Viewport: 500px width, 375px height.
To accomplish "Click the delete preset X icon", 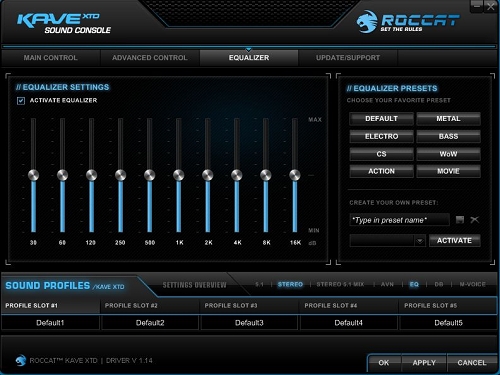I will point(474,220).
